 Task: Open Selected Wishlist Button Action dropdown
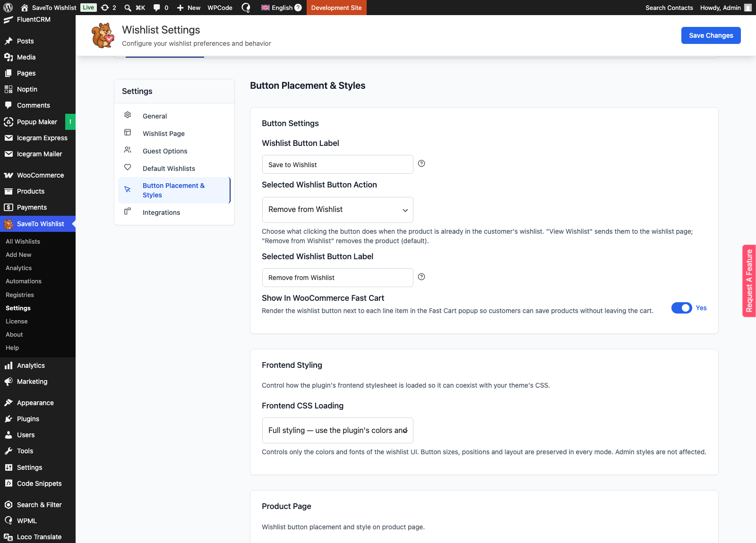(x=338, y=210)
